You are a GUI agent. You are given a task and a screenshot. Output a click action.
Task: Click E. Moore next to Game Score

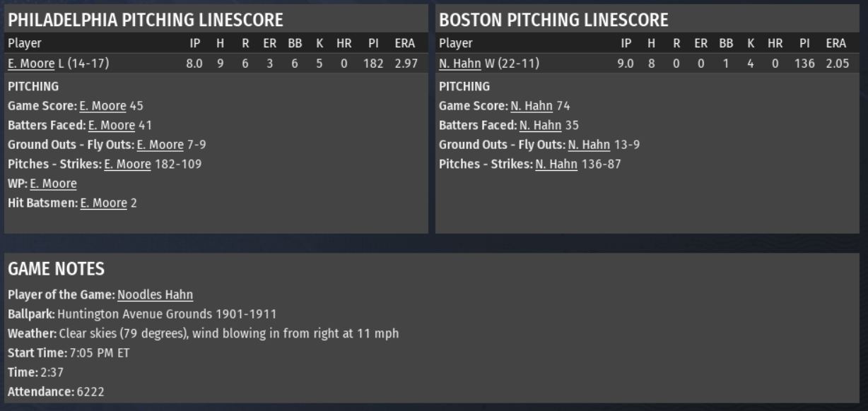tap(102, 106)
